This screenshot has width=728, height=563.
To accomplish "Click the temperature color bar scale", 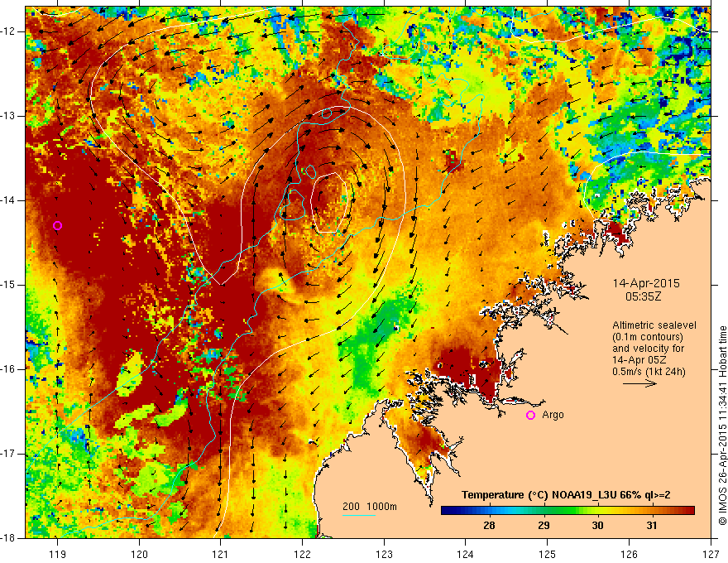I will [568, 511].
